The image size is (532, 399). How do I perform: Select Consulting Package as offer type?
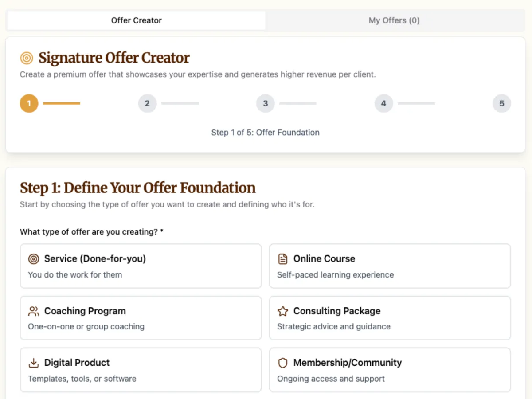[390, 318]
